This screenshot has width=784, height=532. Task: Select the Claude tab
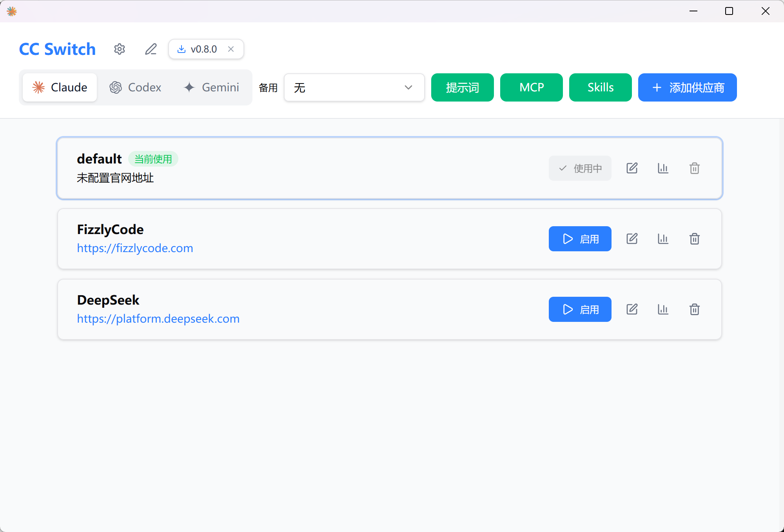tap(60, 87)
